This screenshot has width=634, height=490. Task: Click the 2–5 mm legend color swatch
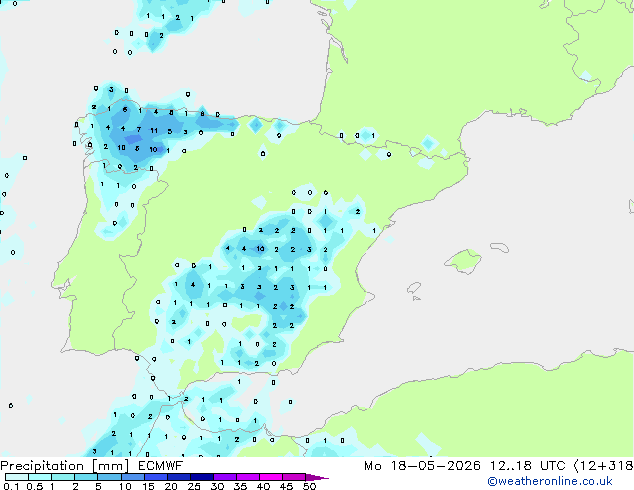[x=86, y=477]
